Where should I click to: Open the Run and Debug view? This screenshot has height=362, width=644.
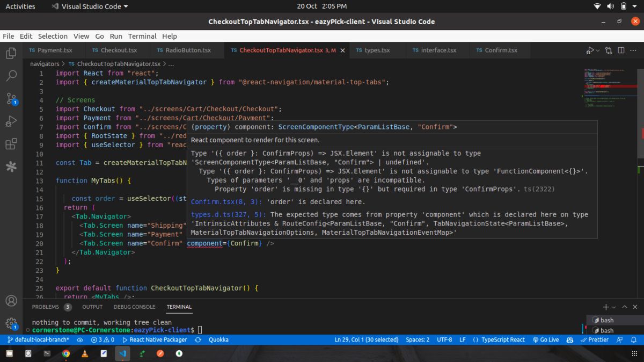tap(11, 121)
